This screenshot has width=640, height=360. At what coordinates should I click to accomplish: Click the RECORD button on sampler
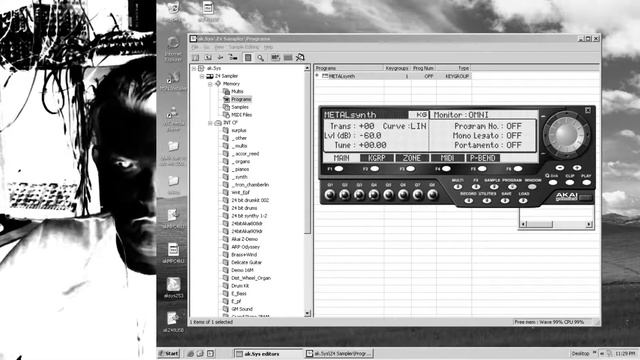coord(469,200)
